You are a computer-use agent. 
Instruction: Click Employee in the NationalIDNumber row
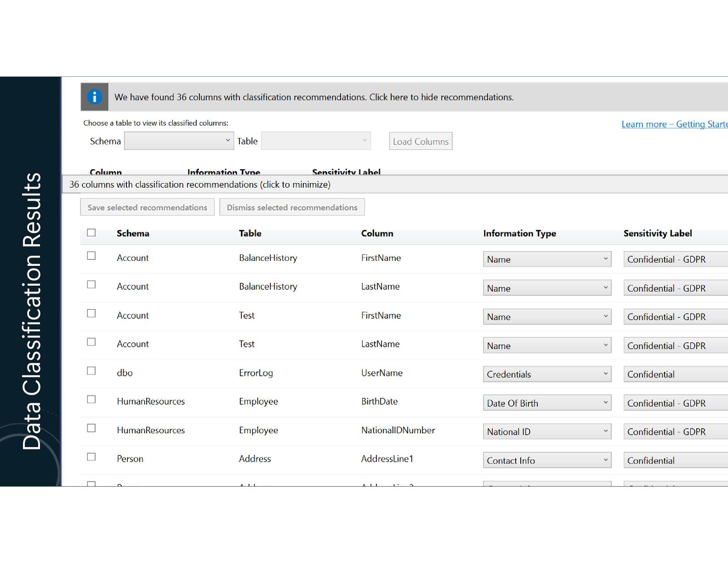[x=258, y=430]
